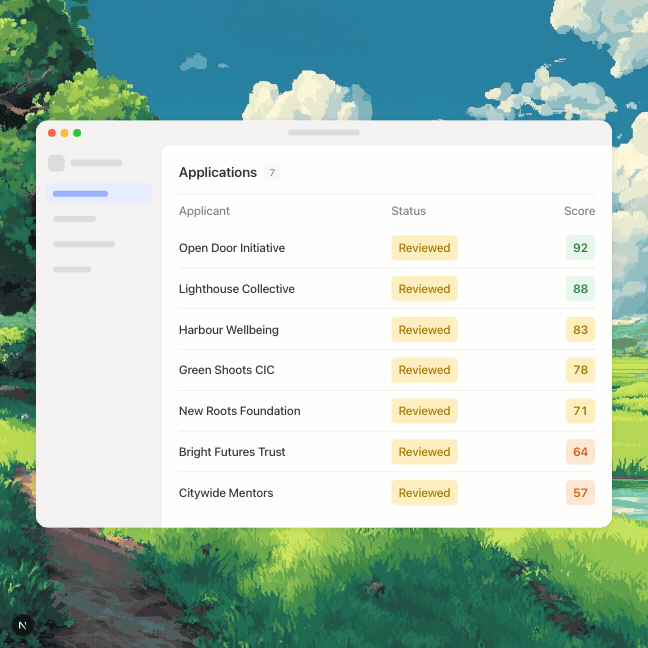Select the Green Shoots CIC applicant name
The width and height of the screenshot is (648, 648).
[226, 370]
